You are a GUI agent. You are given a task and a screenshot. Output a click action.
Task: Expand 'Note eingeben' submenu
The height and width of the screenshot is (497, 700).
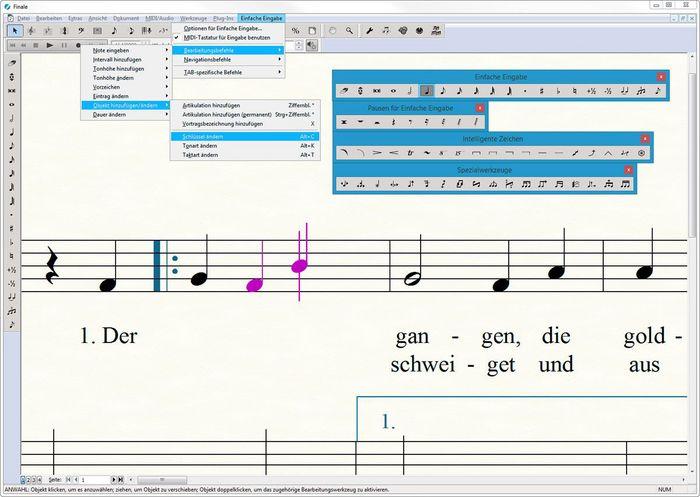coord(125,50)
